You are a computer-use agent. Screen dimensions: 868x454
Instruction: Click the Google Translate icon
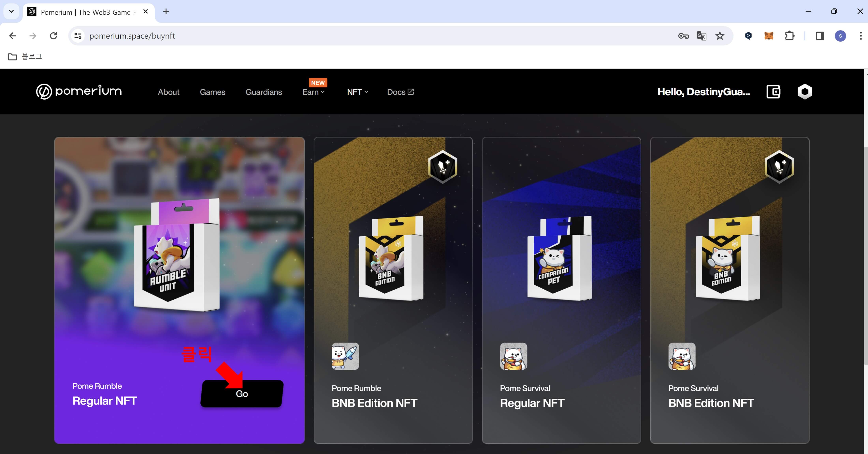click(701, 36)
